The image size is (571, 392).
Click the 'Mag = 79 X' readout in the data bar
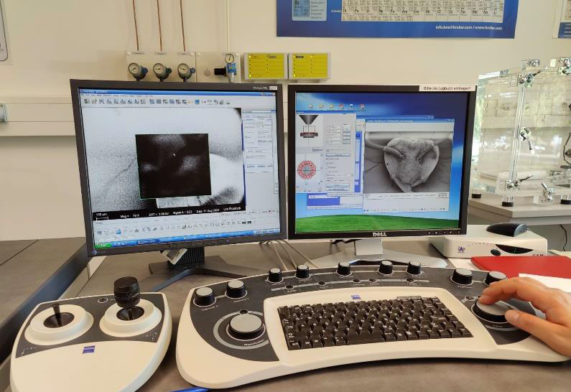(130, 216)
